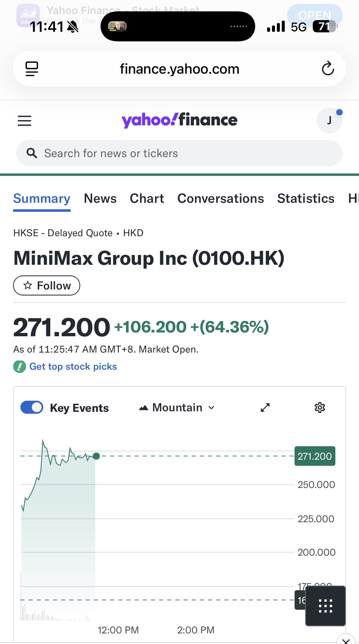
Task: Switch to the Chart tab
Action: [147, 198]
